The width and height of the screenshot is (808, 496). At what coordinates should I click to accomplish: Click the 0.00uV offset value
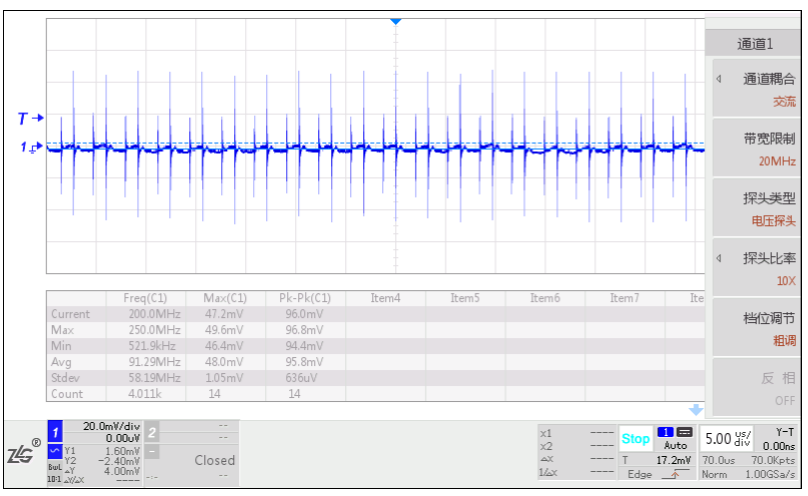tap(123, 438)
